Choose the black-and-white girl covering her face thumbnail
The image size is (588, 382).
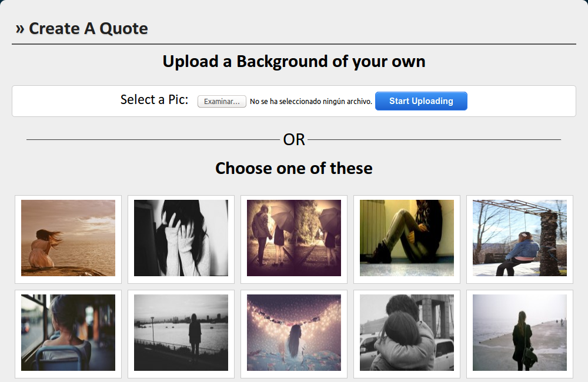point(181,238)
